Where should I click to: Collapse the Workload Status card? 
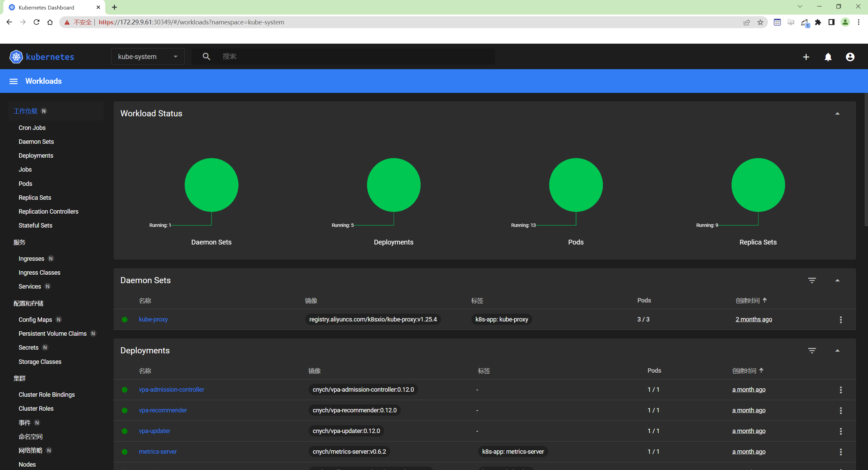837,114
